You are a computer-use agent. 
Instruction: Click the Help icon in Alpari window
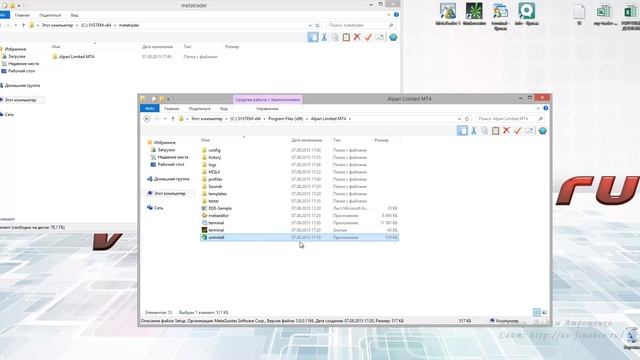(x=546, y=108)
